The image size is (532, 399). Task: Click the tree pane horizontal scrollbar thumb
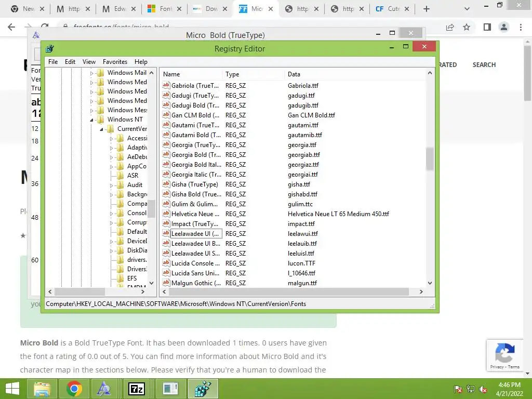[79, 291]
